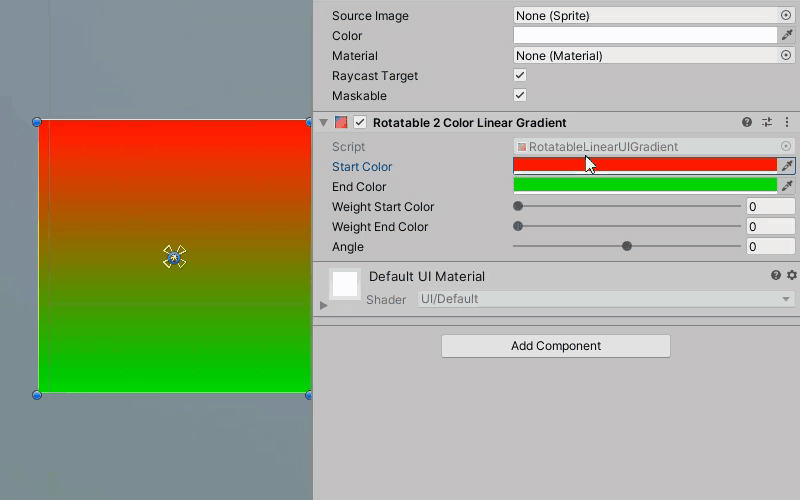Open the Default UI Material settings gear
Screen dimensions: 800x500
pyautogui.click(x=792, y=276)
